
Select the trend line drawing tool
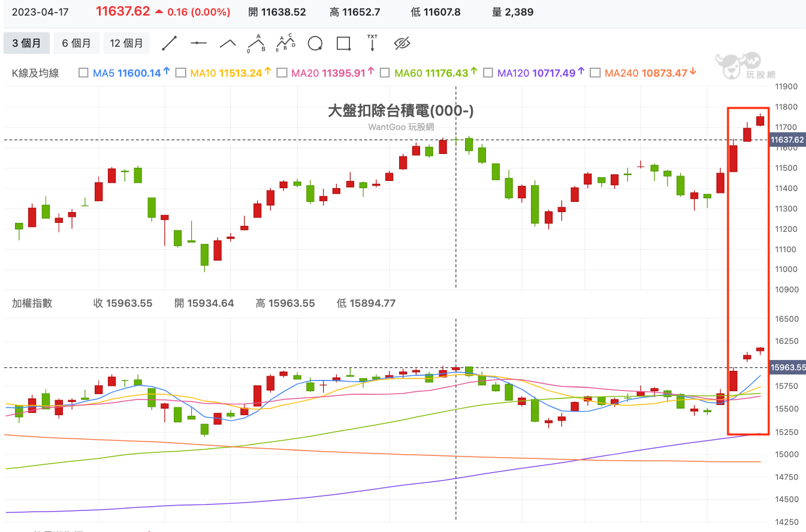[170, 43]
